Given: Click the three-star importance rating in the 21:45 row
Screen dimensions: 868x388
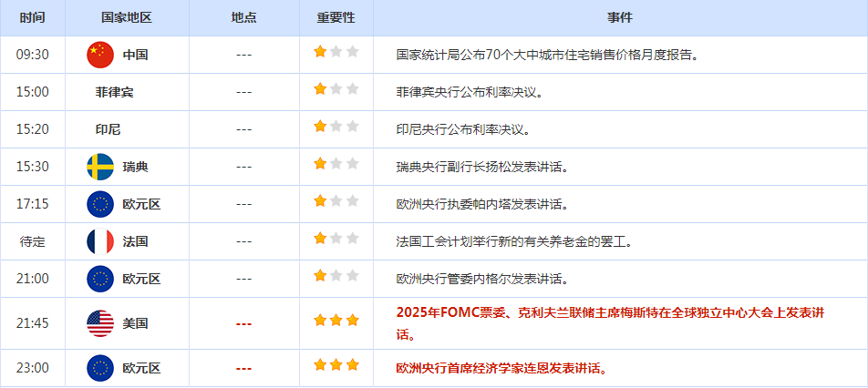Looking at the screenshot, I should coord(336,321).
